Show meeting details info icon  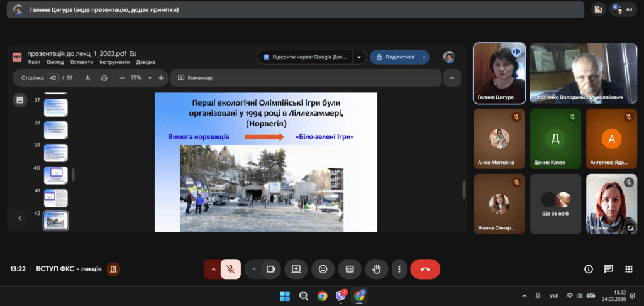pos(589,269)
